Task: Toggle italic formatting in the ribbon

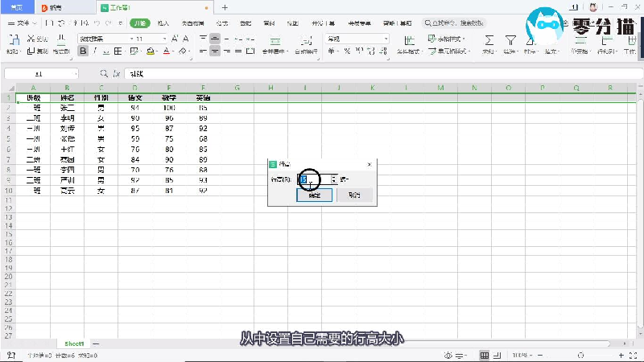Action: [x=94, y=51]
